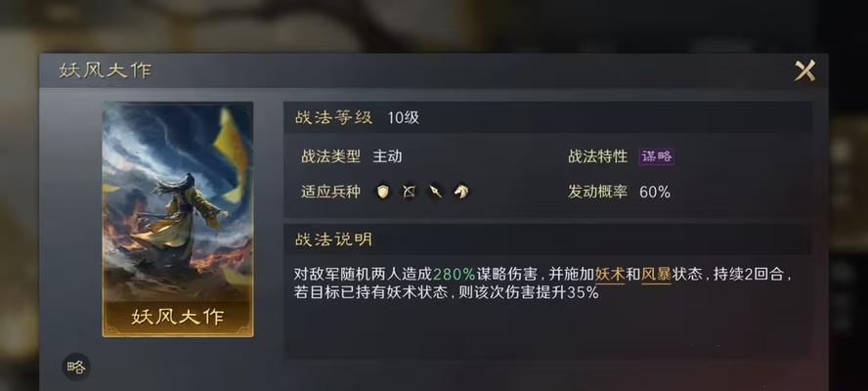
Task: Click the spear troop type icon
Action: click(436, 192)
